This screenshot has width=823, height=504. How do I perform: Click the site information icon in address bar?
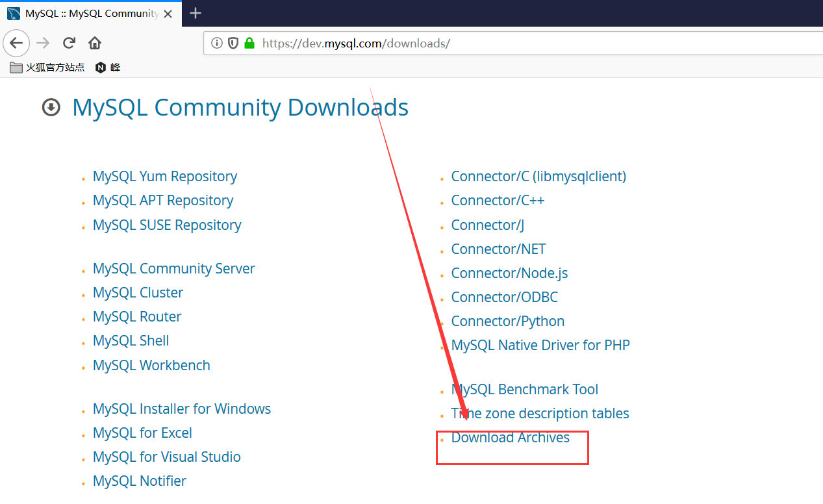click(x=217, y=44)
